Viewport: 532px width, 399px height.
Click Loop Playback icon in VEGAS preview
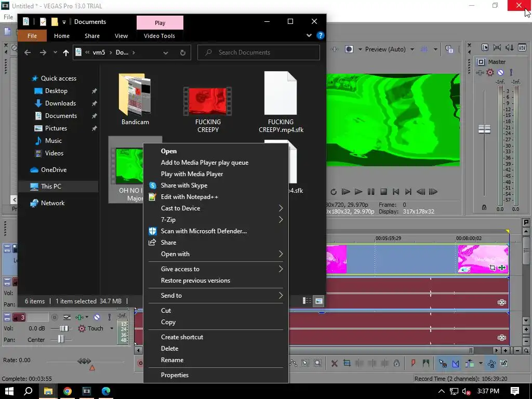click(334, 192)
